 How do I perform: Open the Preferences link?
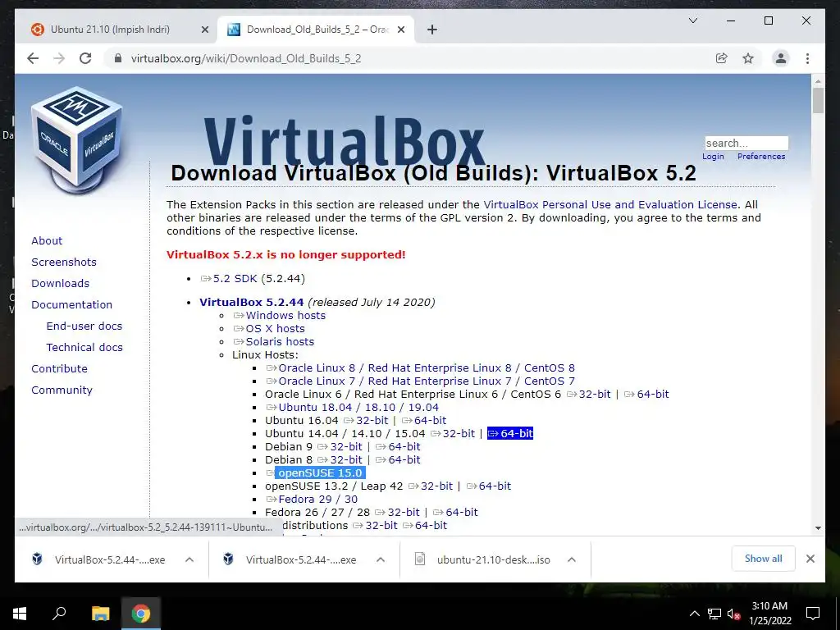point(760,157)
